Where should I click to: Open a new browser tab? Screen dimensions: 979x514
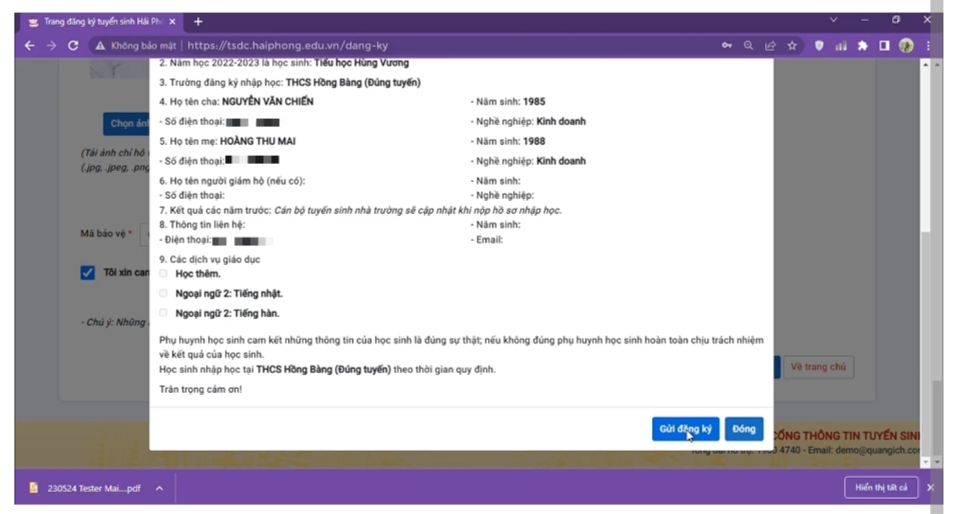198,21
